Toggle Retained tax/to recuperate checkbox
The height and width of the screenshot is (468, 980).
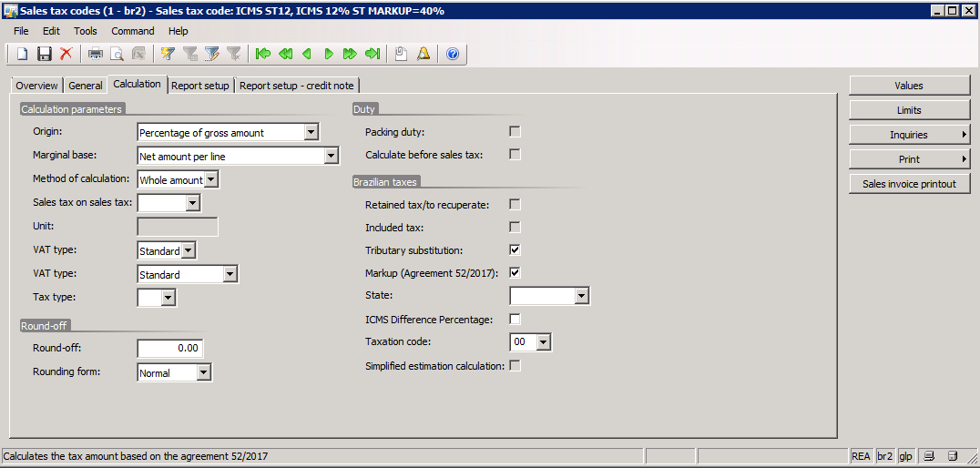point(515,204)
